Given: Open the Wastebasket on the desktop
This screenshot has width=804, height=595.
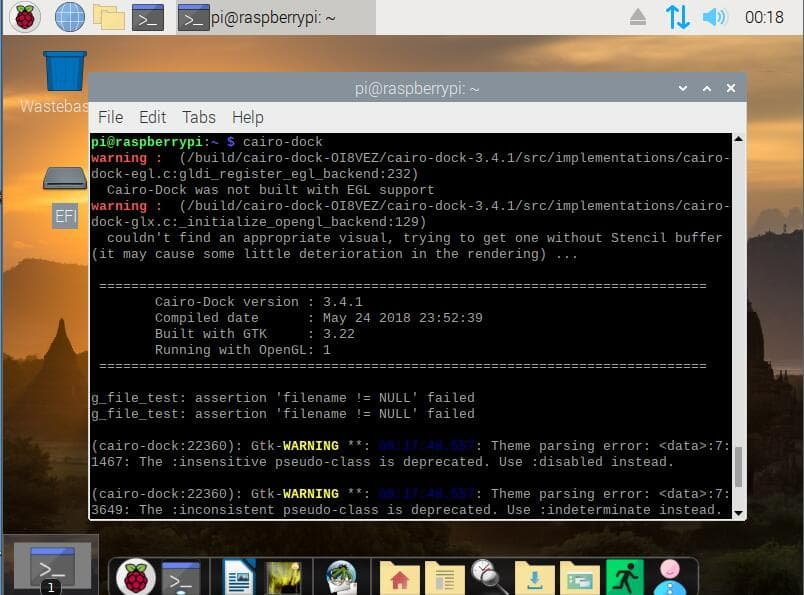Looking at the screenshot, I should point(65,73).
